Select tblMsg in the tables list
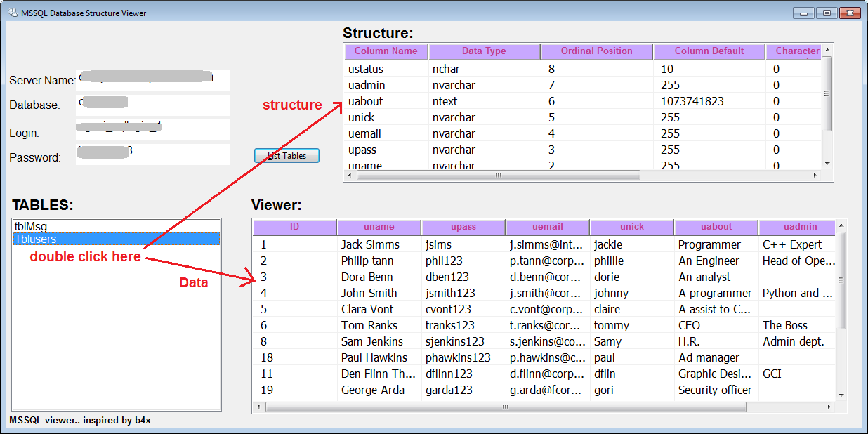This screenshot has height=434, width=868. pyautogui.click(x=117, y=227)
